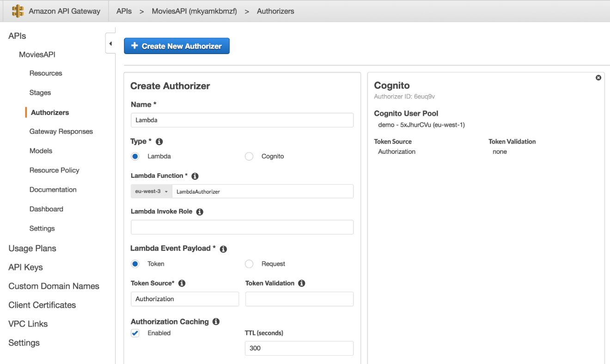Select the Request payload radio button
610x364 pixels.
click(249, 264)
